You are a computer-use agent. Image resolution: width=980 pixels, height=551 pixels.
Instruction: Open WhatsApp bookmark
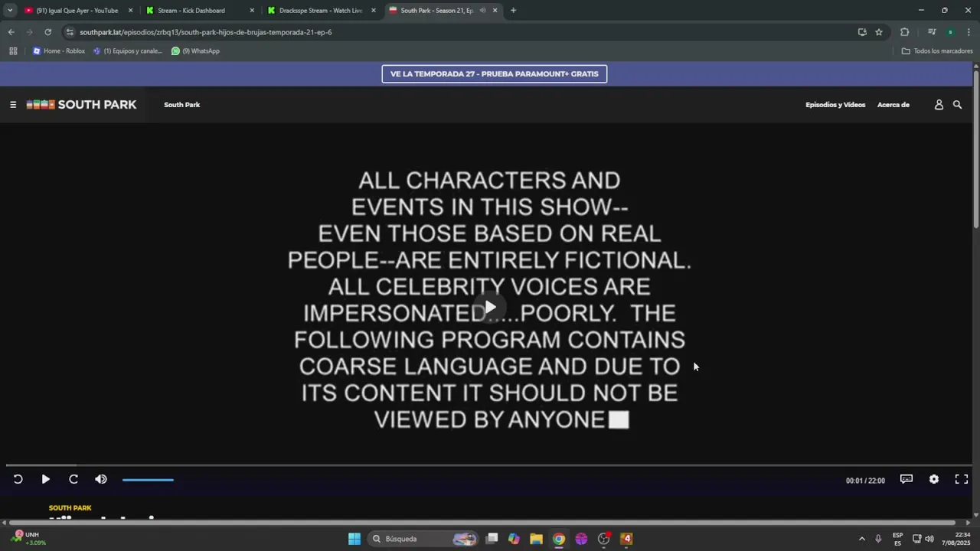click(195, 51)
